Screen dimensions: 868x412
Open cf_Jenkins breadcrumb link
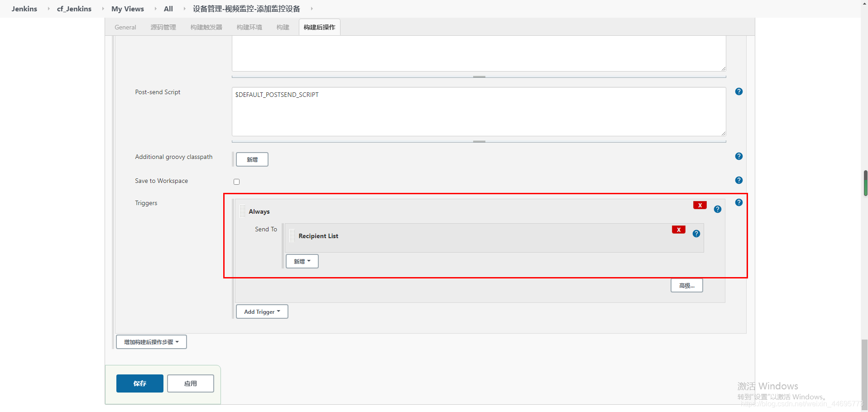(74, 9)
